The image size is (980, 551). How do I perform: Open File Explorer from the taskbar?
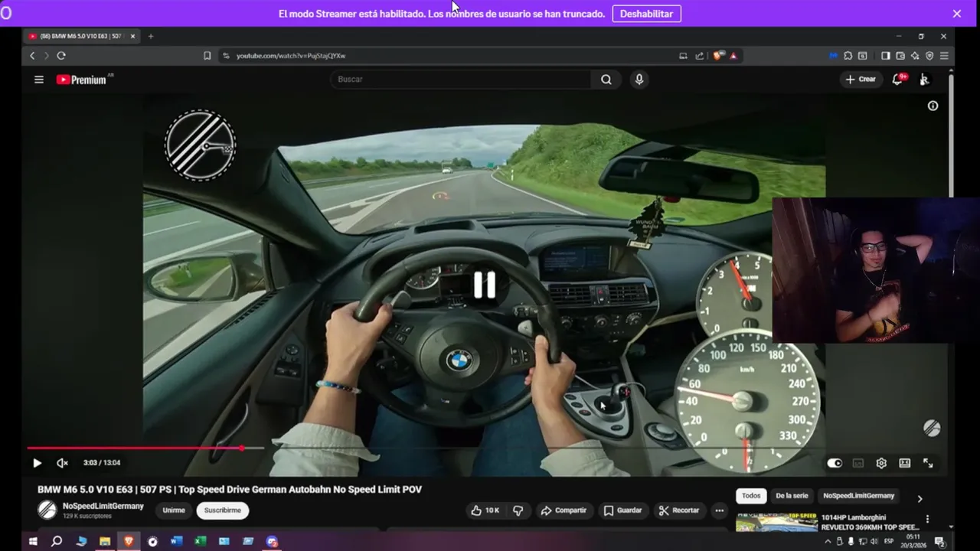click(x=105, y=542)
